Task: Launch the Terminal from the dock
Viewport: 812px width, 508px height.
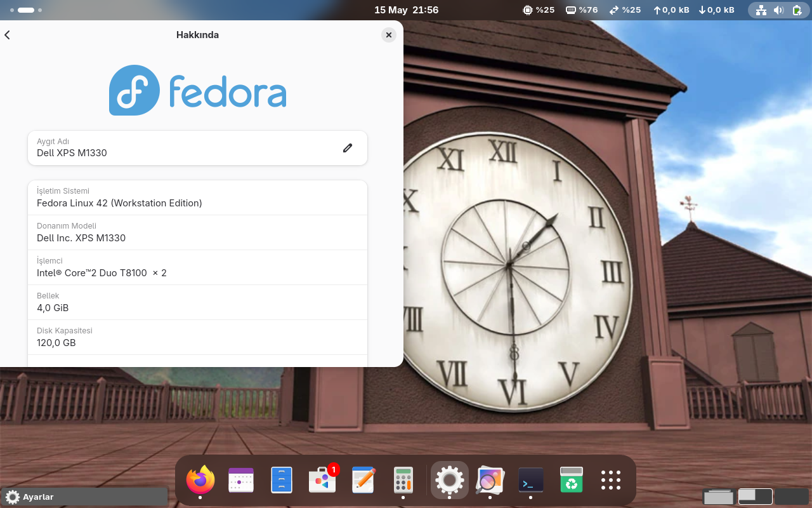Action: 531,480
